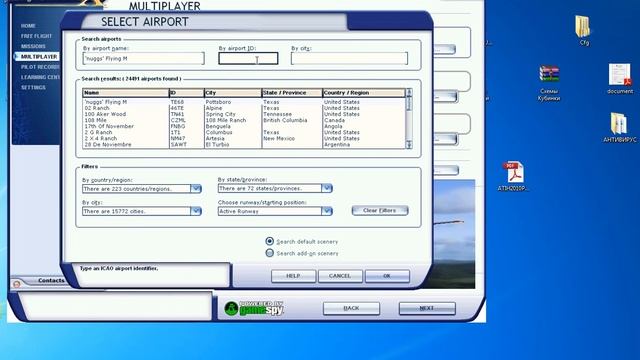Open SETTINGS in sidebar menu
The height and width of the screenshot is (360, 640).
coord(33,87)
